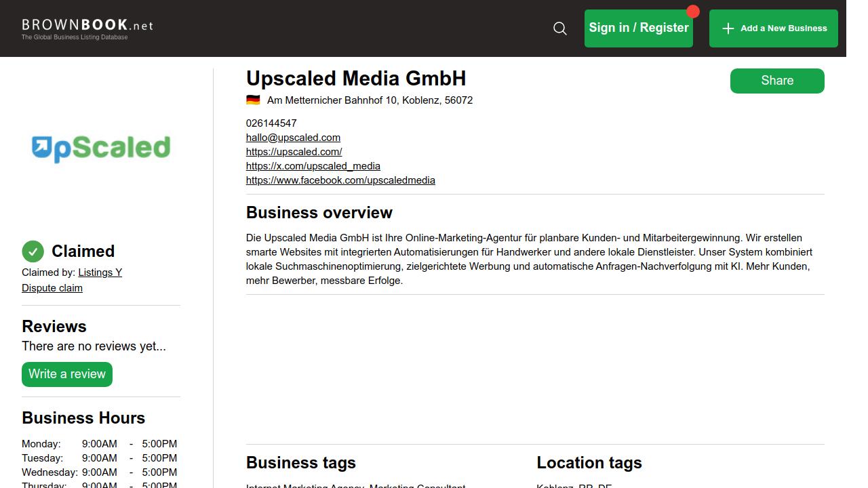Click the German flag icon
The width and height of the screenshot is (868, 488).
[x=253, y=100]
